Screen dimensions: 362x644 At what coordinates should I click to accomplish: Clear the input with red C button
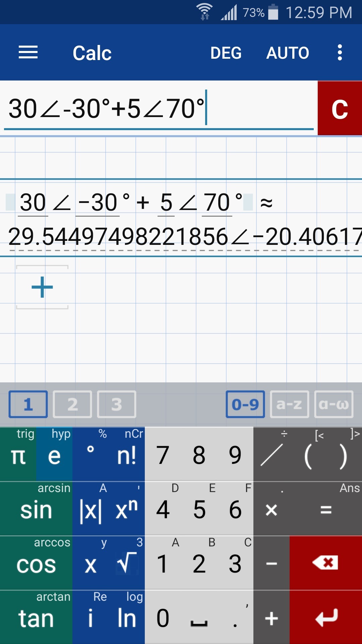(x=340, y=108)
